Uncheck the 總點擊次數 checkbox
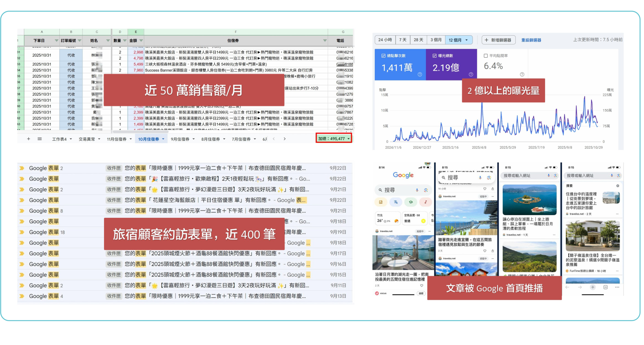The height and width of the screenshot is (345, 644). pos(383,56)
